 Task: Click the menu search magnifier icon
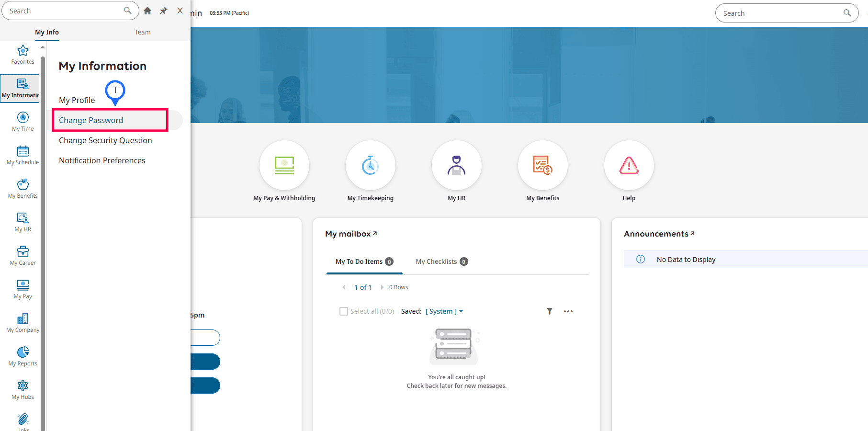(127, 11)
